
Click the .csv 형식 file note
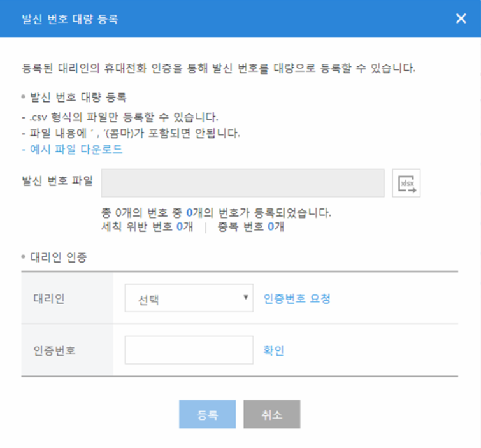[x=120, y=117]
